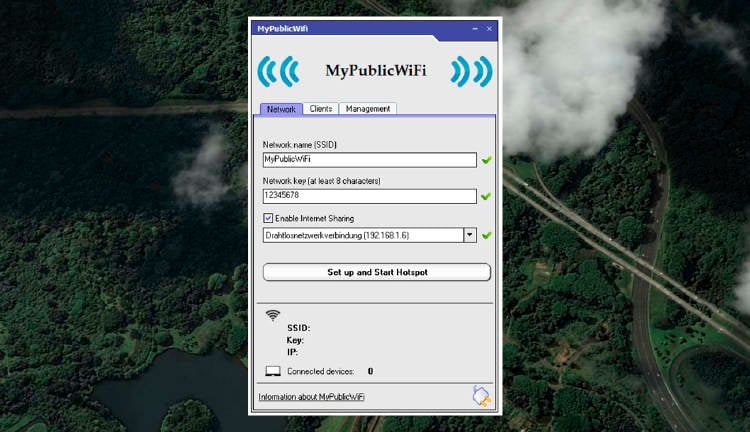750x432 pixels.
Task: Disable the Enable Internet Sharing checkbox
Action: pyautogui.click(x=268, y=218)
